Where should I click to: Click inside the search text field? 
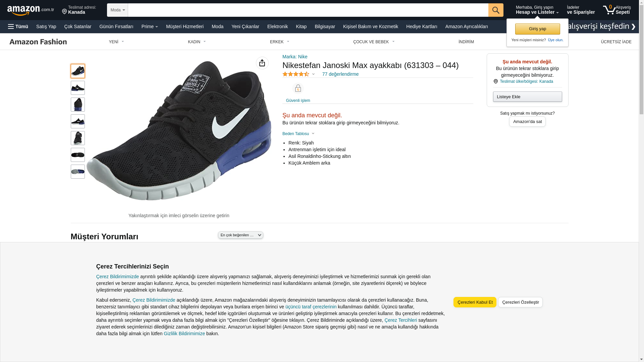coord(308,10)
